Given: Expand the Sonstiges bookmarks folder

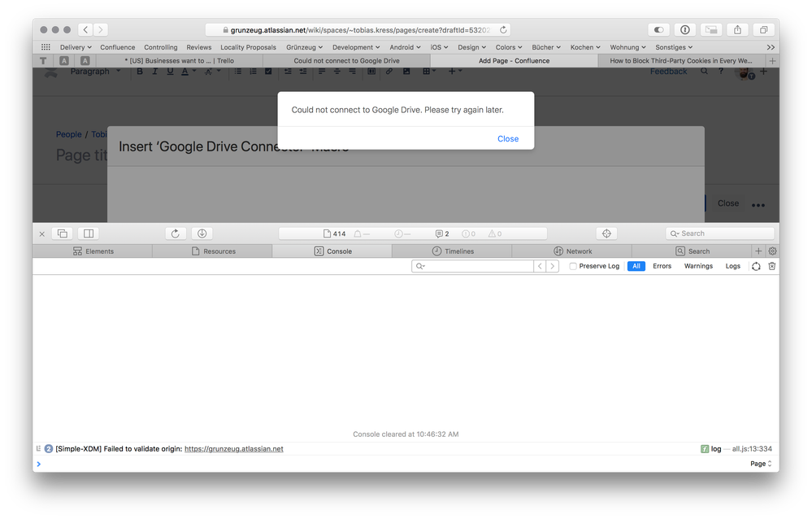Looking at the screenshot, I should (x=674, y=47).
